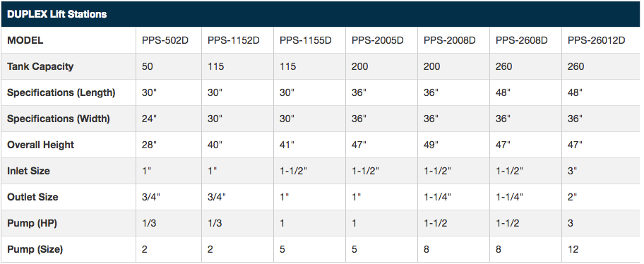Select the Specifications (Width) row label
This screenshot has width=644, height=264.
(59, 119)
